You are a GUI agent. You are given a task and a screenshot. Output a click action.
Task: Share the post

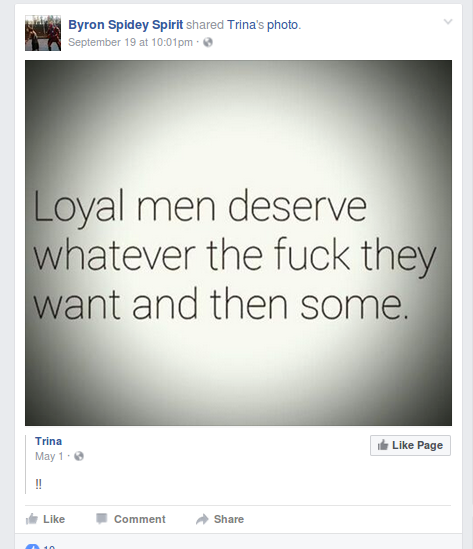click(x=220, y=519)
